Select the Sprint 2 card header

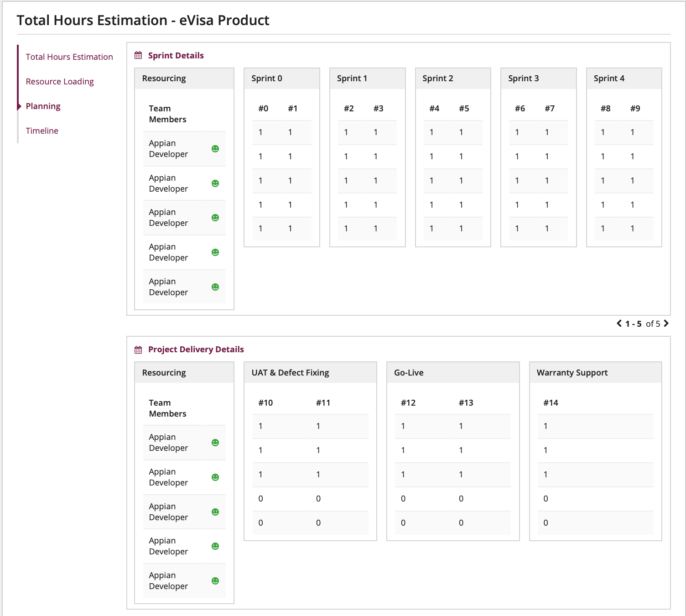tap(453, 78)
